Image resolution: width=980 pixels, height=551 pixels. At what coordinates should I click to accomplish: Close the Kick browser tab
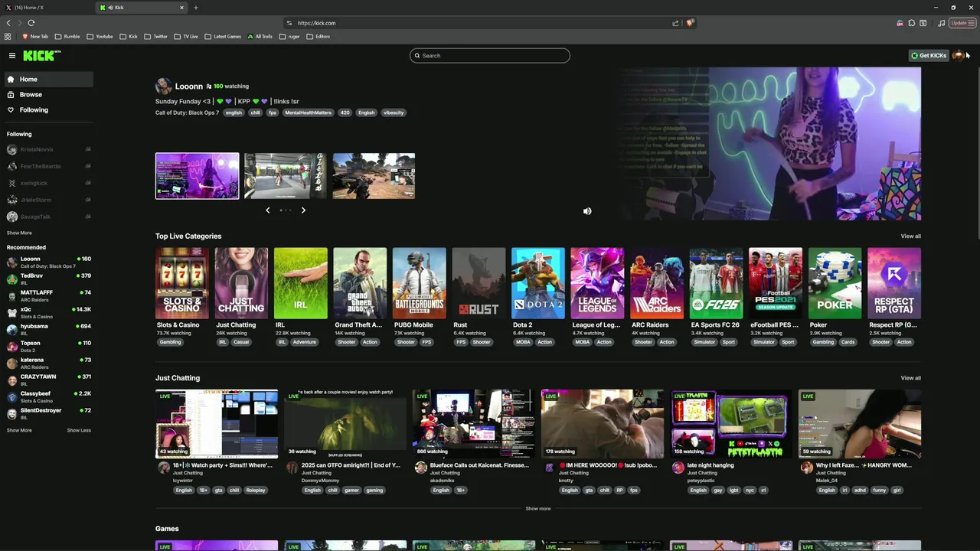pyautogui.click(x=181, y=8)
